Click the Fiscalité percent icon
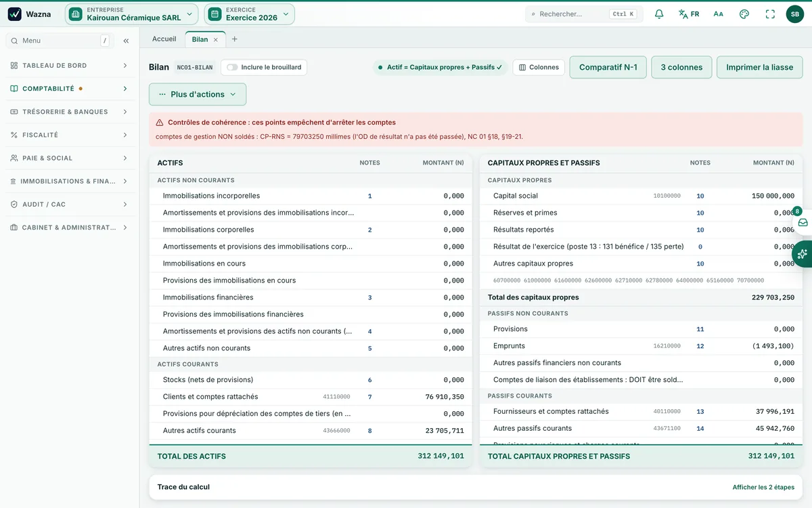812x508 pixels. (x=14, y=135)
